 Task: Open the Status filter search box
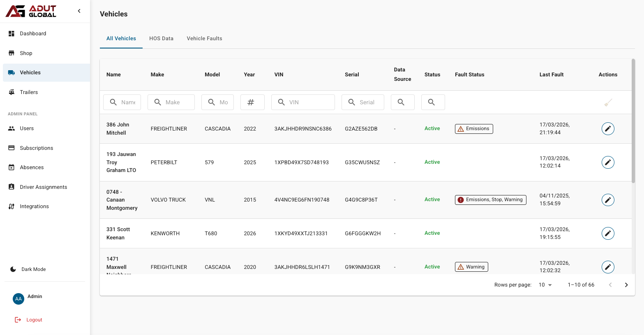[433, 102]
